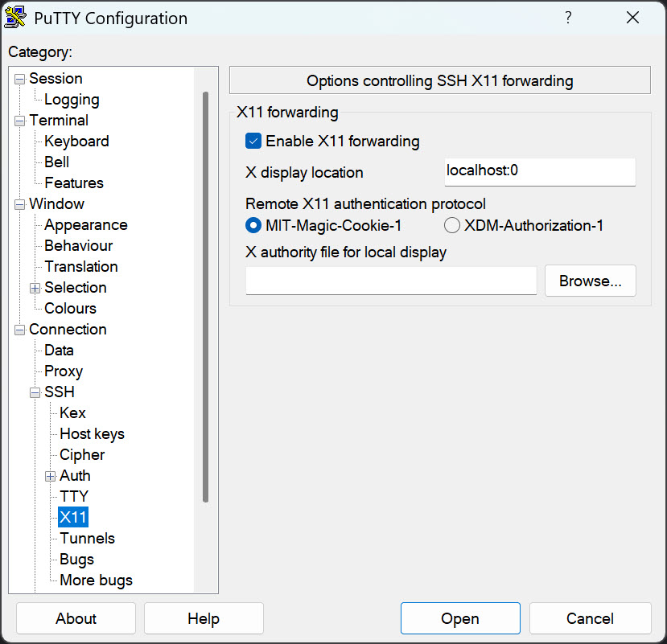Collapse the SSH tree branch
Image resolution: width=667 pixels, height=644 pixels.
(35, 392)
